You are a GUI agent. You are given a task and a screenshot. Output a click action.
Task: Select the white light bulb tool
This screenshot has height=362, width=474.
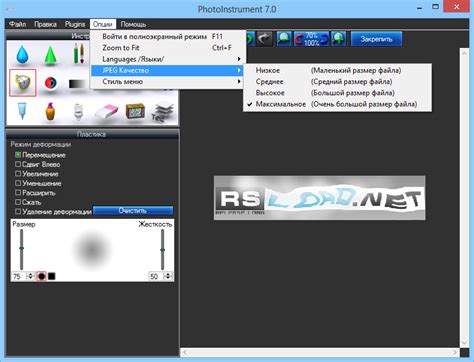(78, 112)
